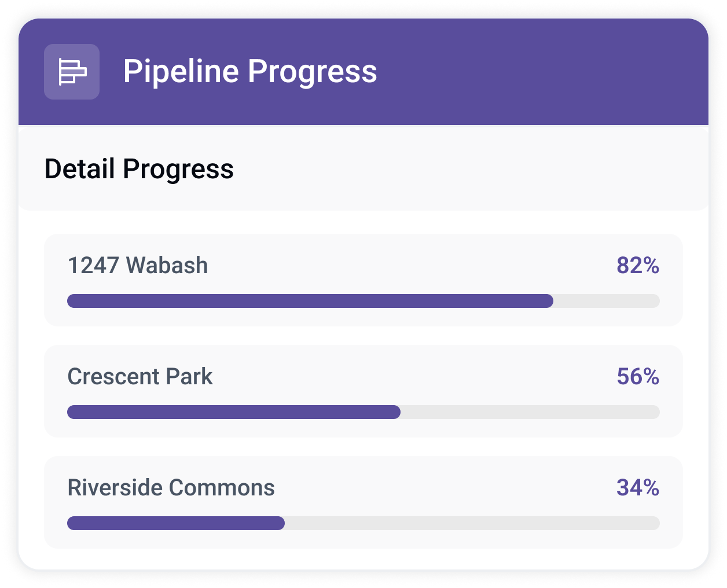Click the Pipeline Progress title
Image resolution: width=727 pixels, height=588 pixels.
point(250,72)
